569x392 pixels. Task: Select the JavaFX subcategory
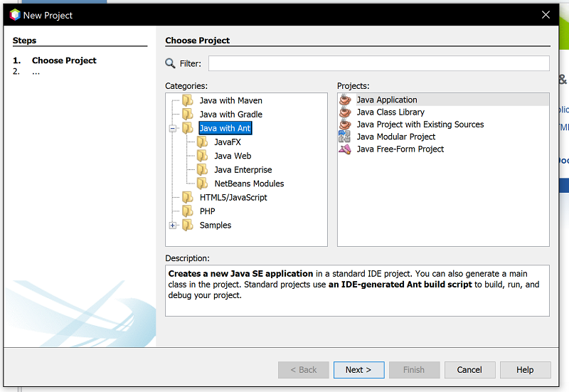[x=228, y=142]
